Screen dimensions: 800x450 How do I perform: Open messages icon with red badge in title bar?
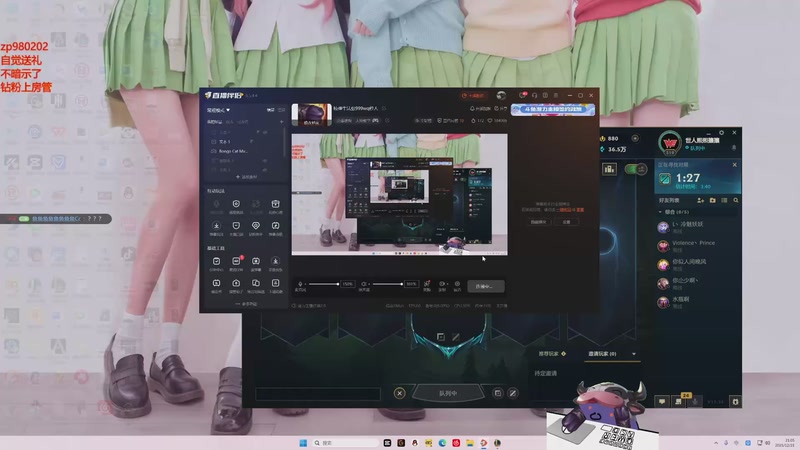click(x=523, y=95)
